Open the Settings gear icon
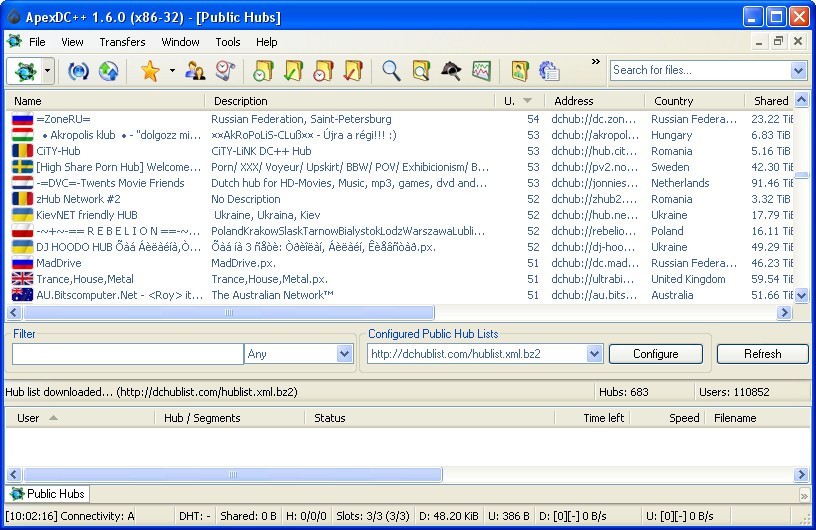This screenshot has height=530, width=816. point(549,71)
